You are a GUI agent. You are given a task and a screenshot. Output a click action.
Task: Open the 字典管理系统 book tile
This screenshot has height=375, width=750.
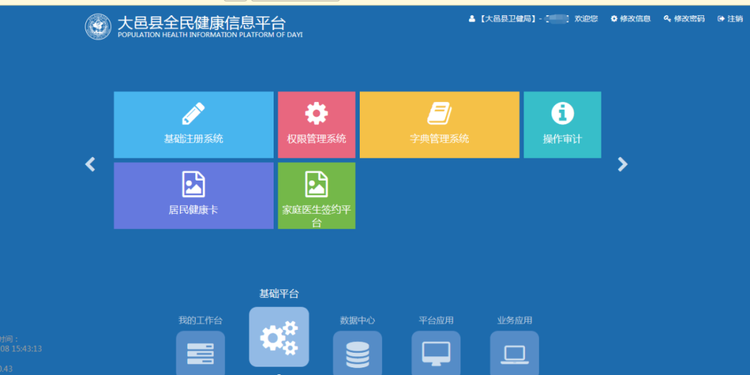440,124
